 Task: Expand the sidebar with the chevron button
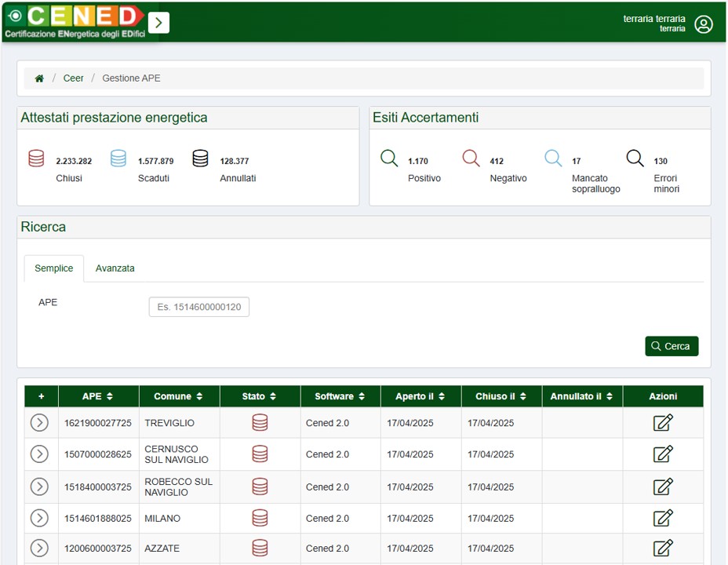tap(158, 23)
